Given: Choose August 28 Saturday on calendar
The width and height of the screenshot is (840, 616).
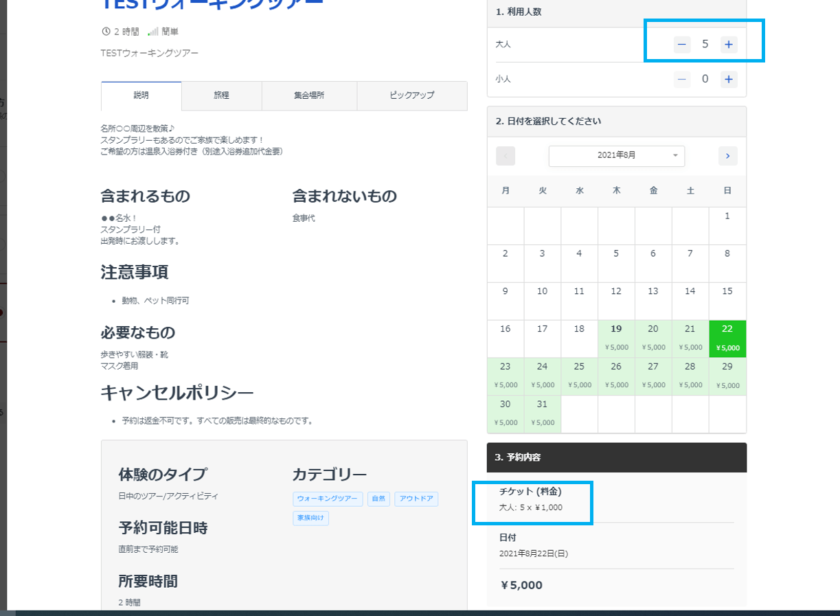Looking at the screenshot, I should tap(690, 376).
